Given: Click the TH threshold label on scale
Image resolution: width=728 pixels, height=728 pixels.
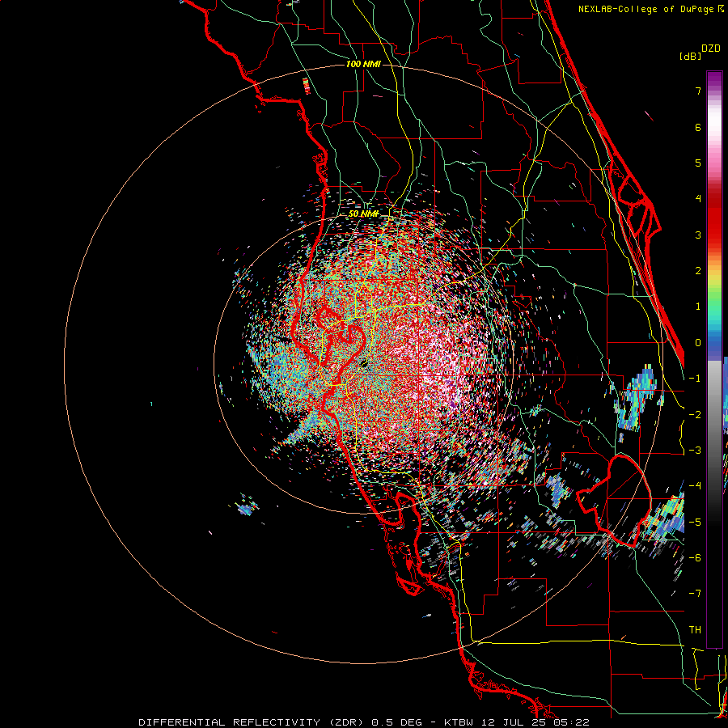Looking at the screenshot, I should (x=695, y=630).
